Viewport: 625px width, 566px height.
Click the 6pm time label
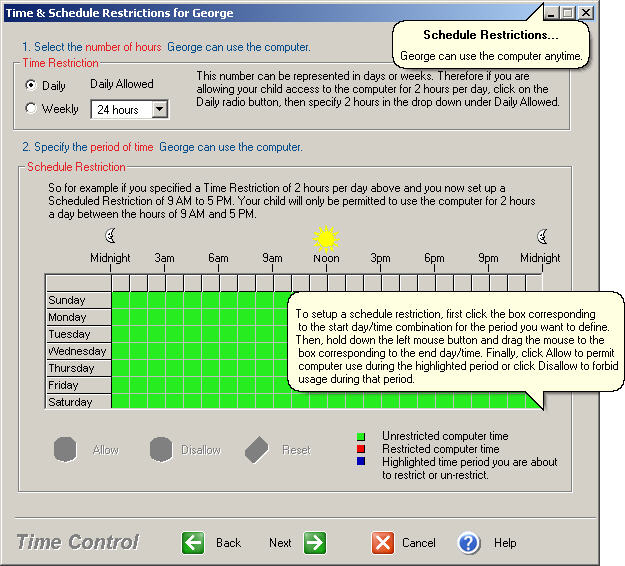click(x=434, y=258)
